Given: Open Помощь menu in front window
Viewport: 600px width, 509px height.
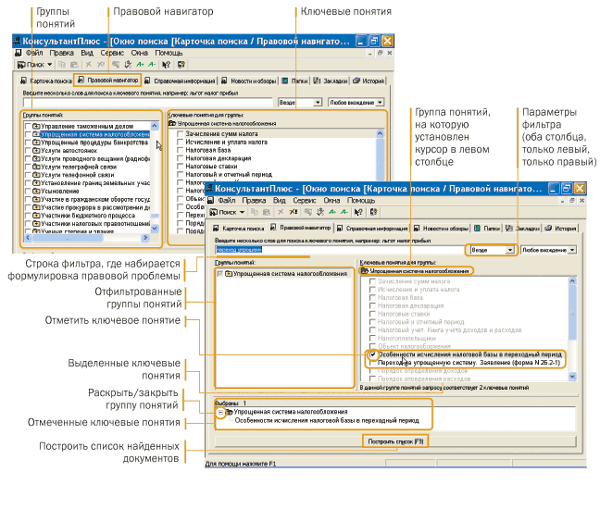Looking at the screenshot, I should click(x=361, y=200).
